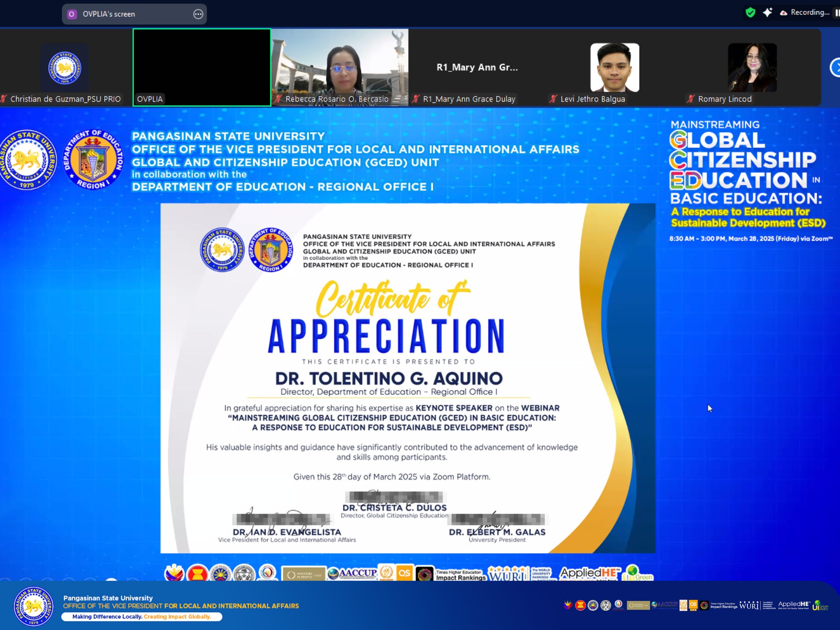Click muted mic icon on Levi Jethro Balgua
Image resolution: width=840 pixels, height=630 pixels.
pos(553,99)
